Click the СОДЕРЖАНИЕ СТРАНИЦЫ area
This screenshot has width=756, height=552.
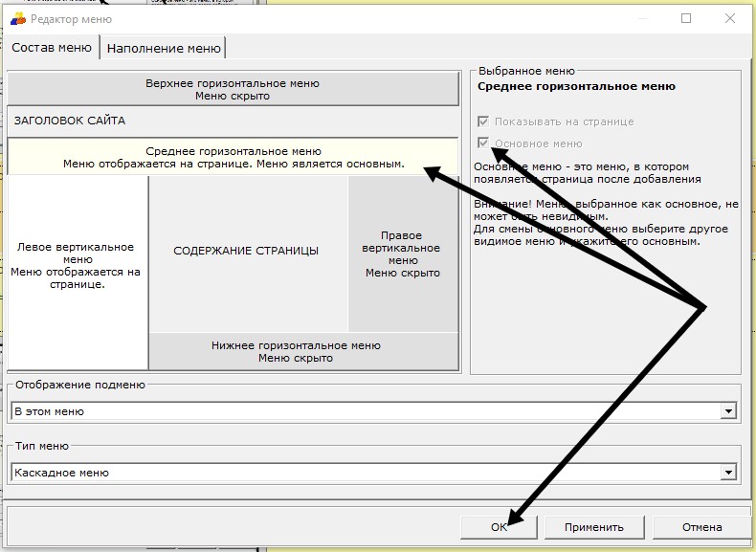pyautogui.click(x=246, y=252)
